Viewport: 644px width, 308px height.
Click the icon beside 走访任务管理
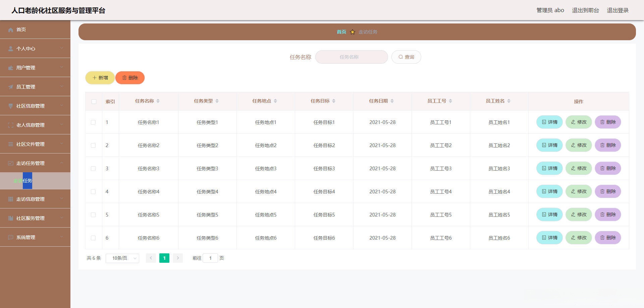[11, 164]
